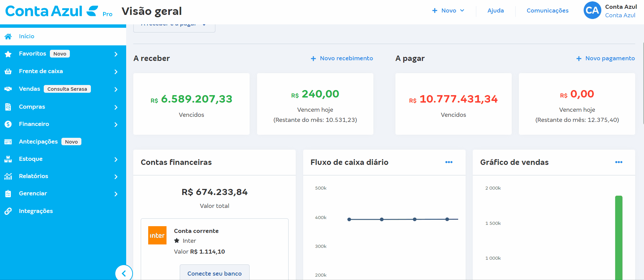
Task: Open the A pagar Vencidos card
Action: pos(453,104)
